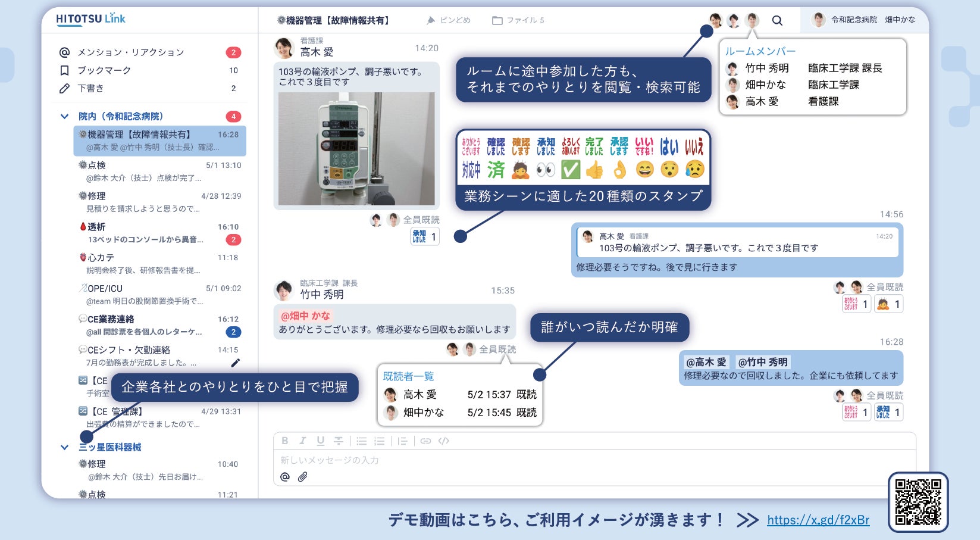
Task: Open the https://x.gd/f2xBr demo link
Action: tap(818, 520)
